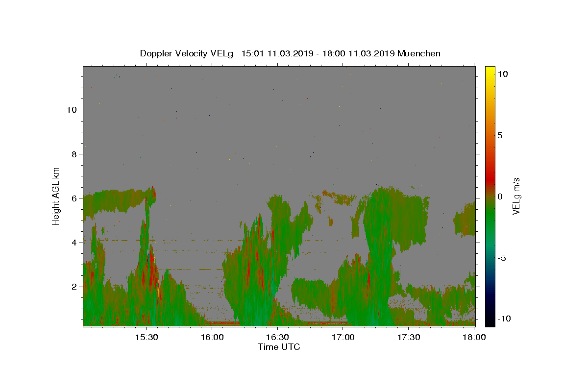Click the 18:00 time tick label
This screenshot has width=588, height=392.
coord(474,338)
